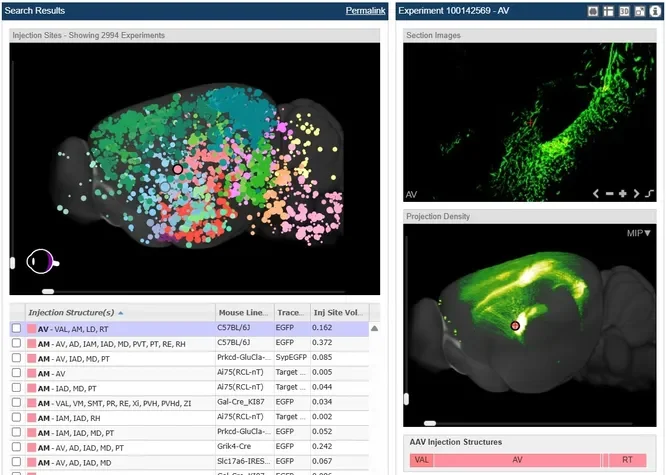The image size is (666, 475).
Task: Zoom in on the section image
Action: coord(622,193)
